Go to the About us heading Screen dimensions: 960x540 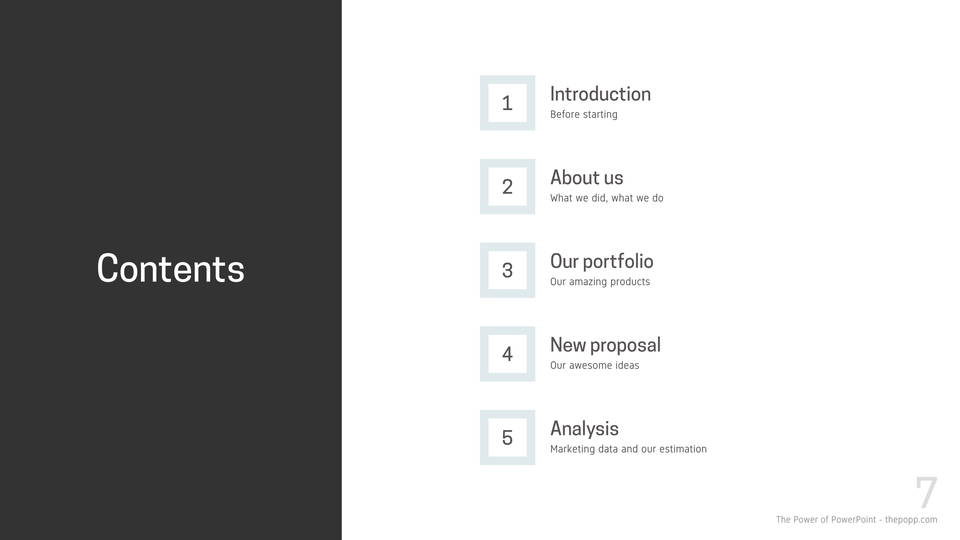point(586,178)
